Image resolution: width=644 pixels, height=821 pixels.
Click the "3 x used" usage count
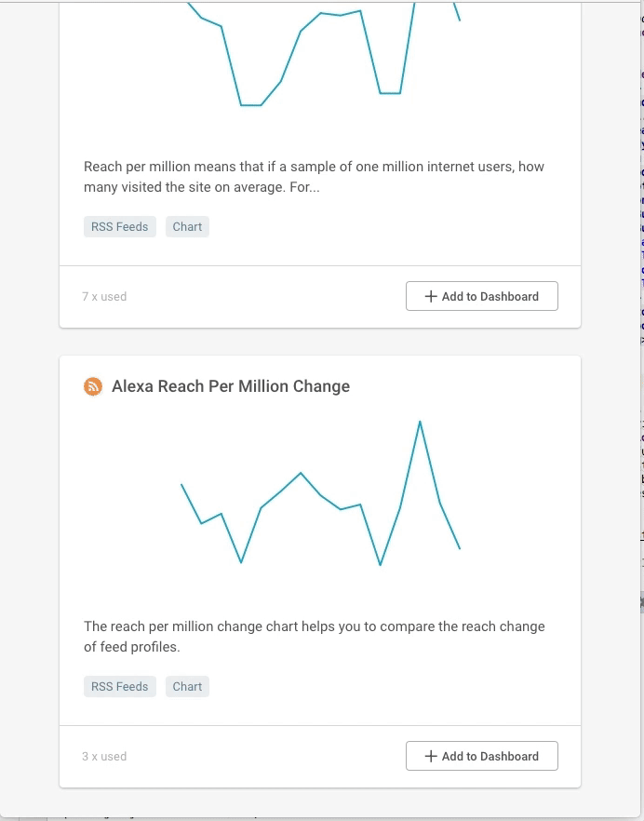[104, 757]
